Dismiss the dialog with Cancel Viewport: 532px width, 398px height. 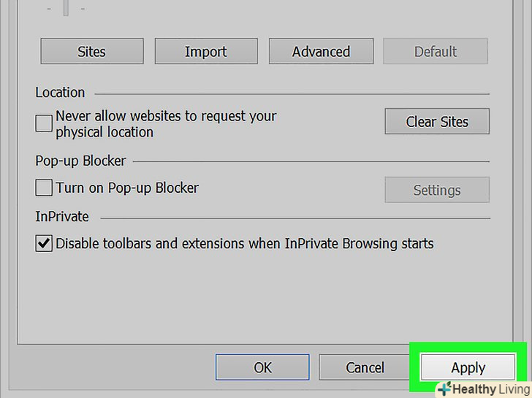click(365, 368)
